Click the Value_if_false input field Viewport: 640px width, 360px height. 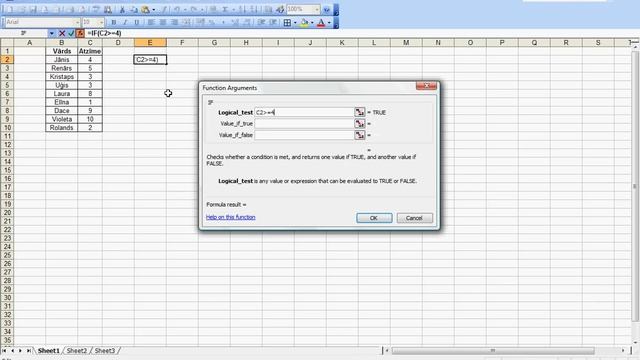point(304,135)
